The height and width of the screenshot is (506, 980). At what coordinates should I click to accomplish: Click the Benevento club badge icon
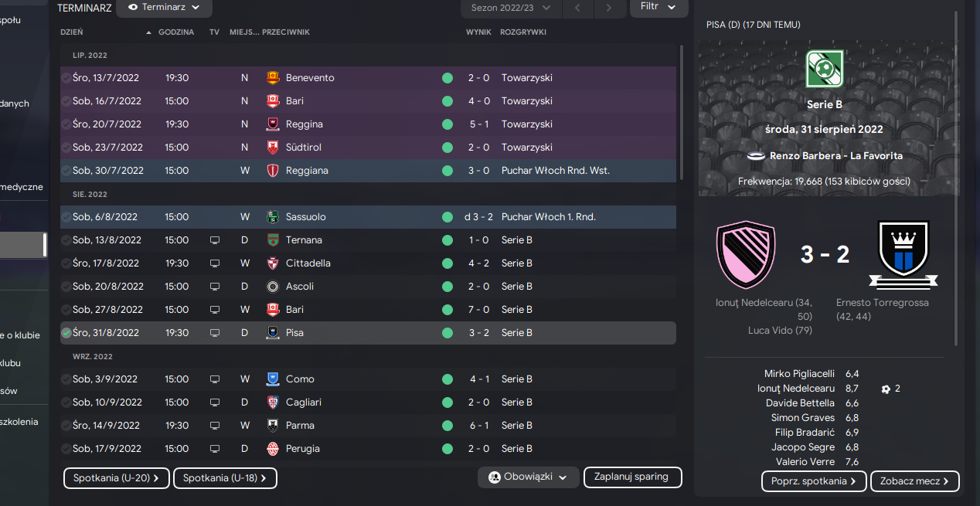(273, 78)
